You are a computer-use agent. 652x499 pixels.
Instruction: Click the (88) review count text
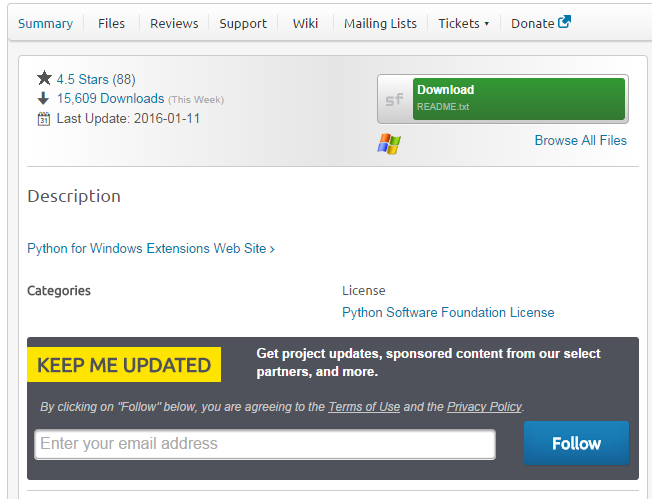click(x=124, y=79)
